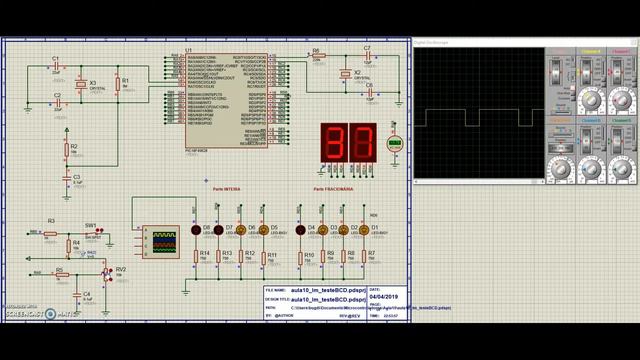Click Channel A position thumbwheel

(586, 72)
